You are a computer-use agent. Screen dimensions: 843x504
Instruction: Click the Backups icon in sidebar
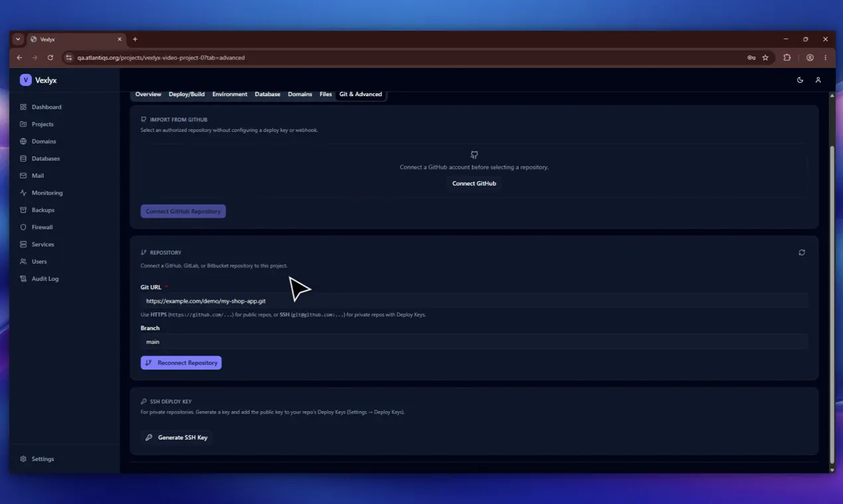click(x=23, y=210)
